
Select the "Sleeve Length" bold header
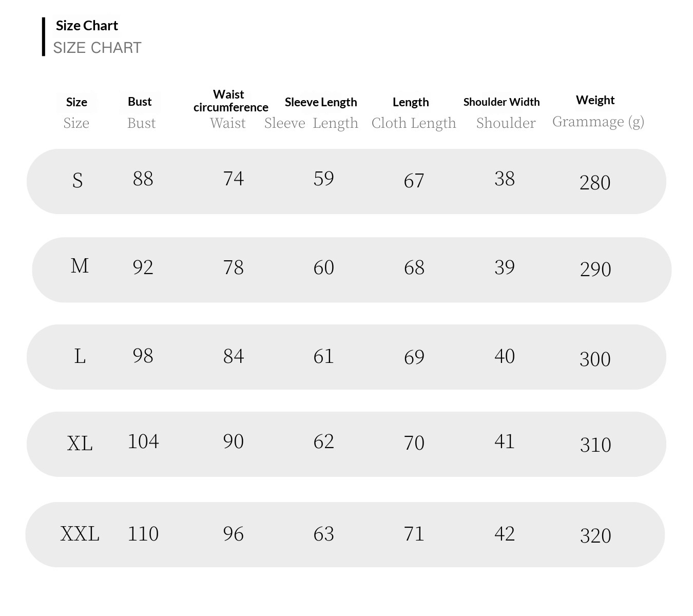click(321, 102)
